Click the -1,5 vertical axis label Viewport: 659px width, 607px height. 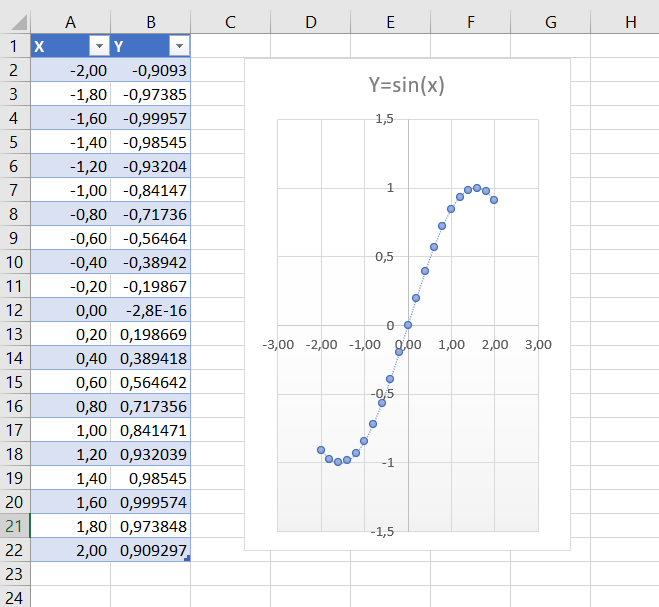[x=382, y=532]
